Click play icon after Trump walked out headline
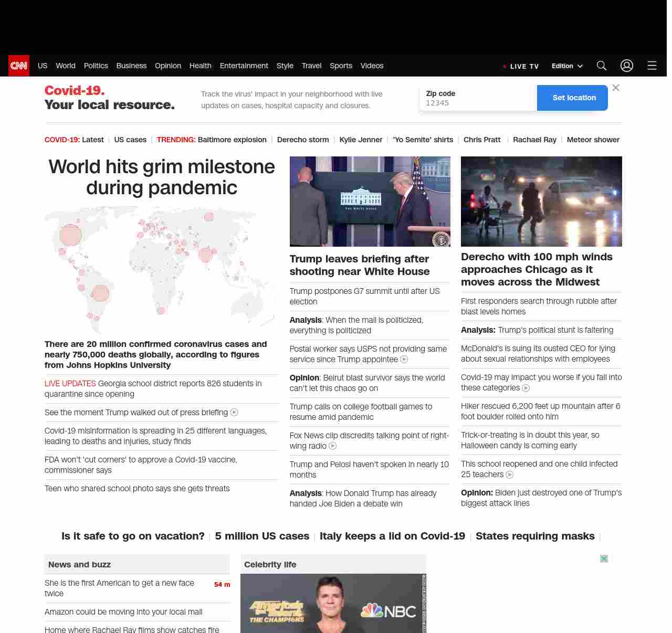The height and width of the screenshot is (633, 672). click(x=234, y=413)
